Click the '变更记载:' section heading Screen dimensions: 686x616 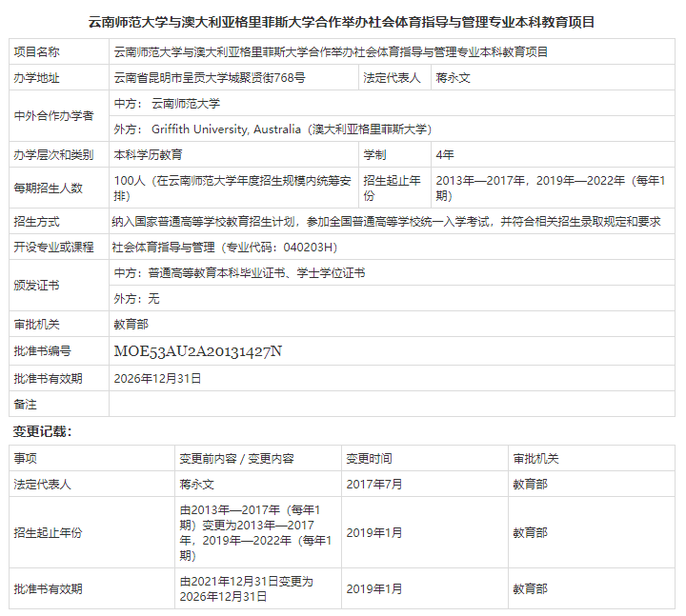tap(43, 431)
